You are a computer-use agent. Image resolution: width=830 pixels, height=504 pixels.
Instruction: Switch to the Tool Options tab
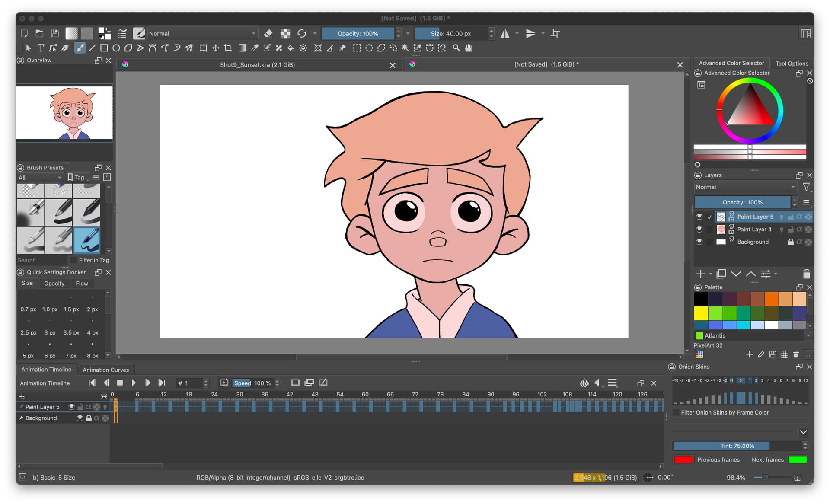(x=791, y=63)
